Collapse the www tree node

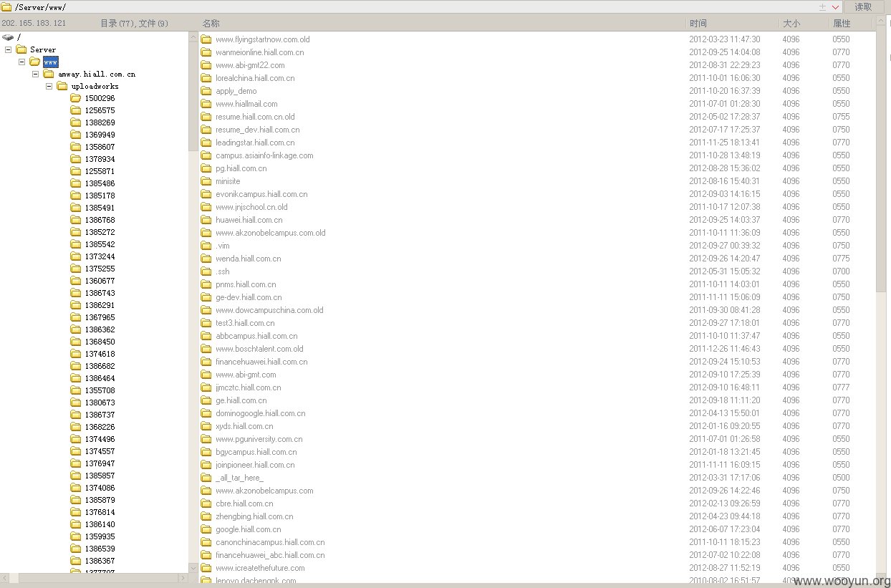pos(21,62)
